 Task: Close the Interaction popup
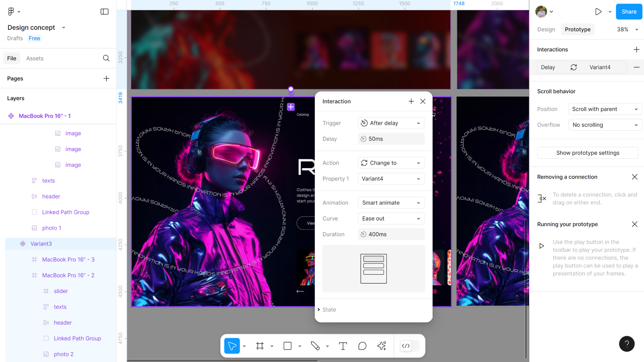point(423,101)
